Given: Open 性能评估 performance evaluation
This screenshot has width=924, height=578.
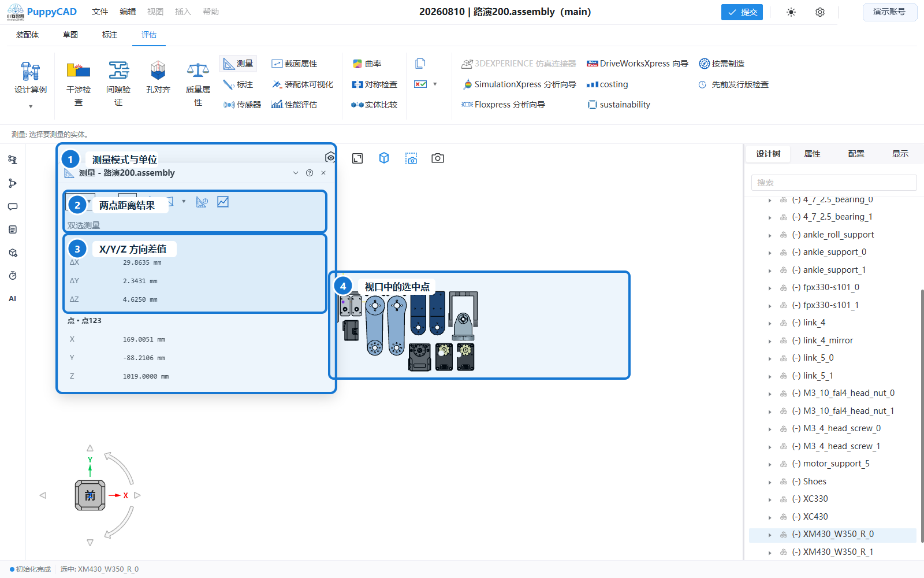Looking at the screenshot, I should tap(295, 105).
